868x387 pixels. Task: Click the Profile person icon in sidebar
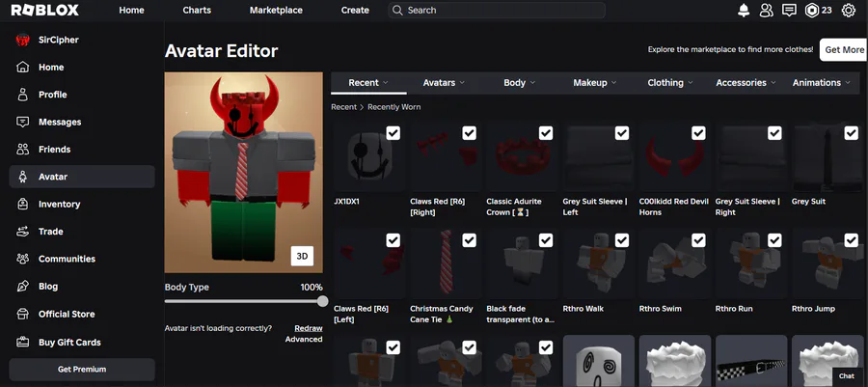point(23,95)
